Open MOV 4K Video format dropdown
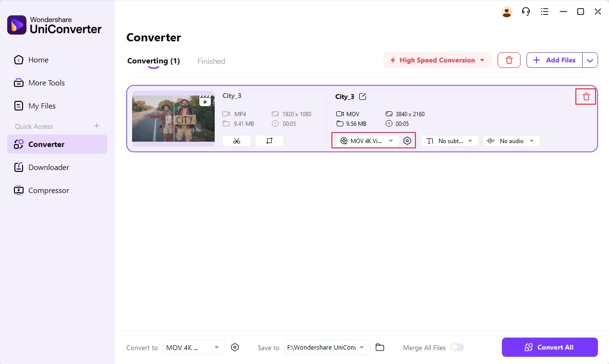609x364 pixels. 367,141
